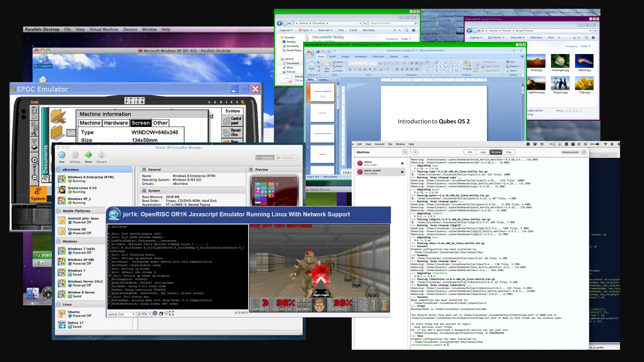This screenshot has width=644, height=362.
Task: Click the search icon beside Machines
Action: tap(405, 152)
